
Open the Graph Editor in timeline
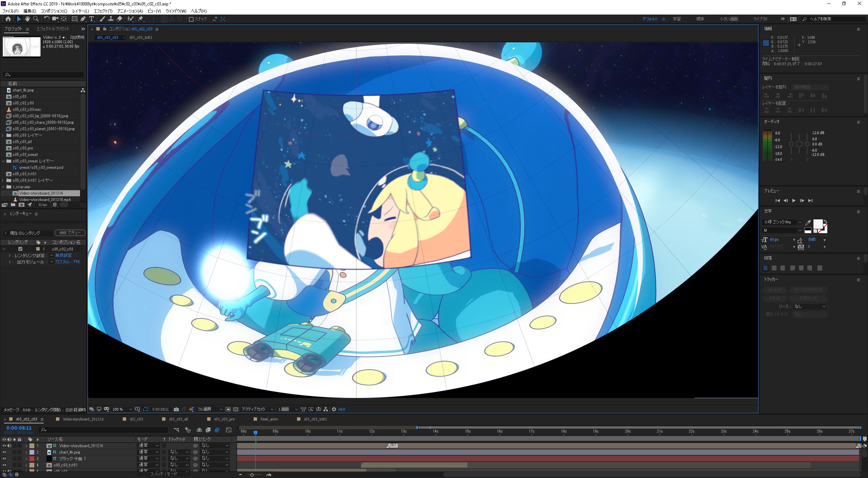[229, 430]
